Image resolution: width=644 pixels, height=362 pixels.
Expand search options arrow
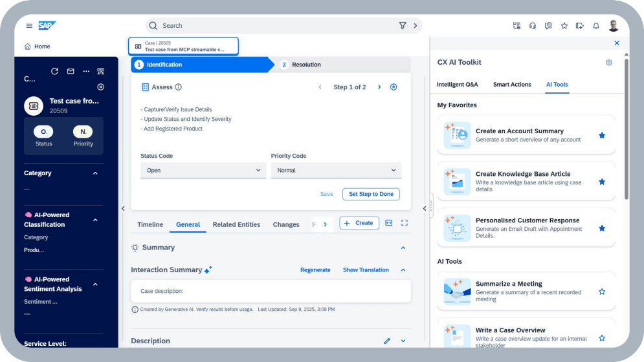(416, 25)
